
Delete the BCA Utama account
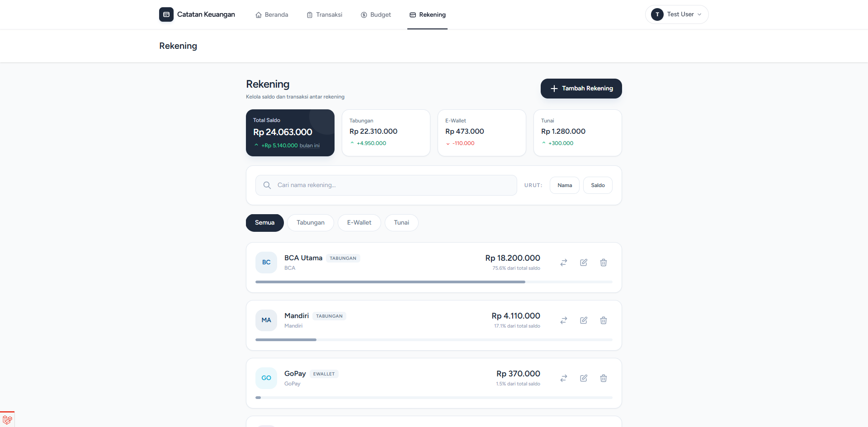(604, 263)
